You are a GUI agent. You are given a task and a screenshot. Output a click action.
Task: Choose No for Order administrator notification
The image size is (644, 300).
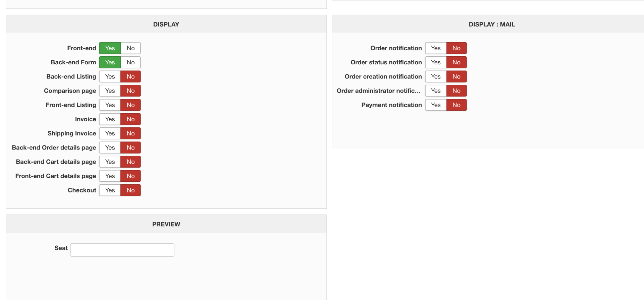coord(457,91)
